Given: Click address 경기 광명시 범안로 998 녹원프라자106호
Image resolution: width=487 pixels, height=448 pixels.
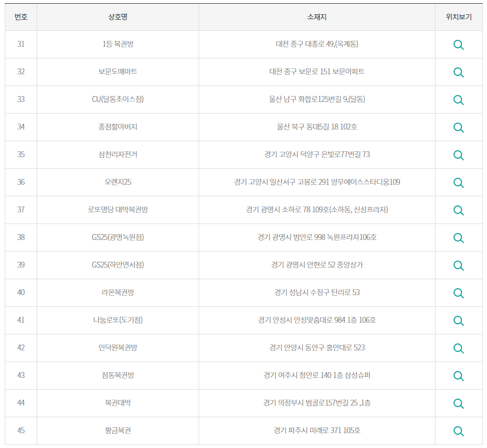Looking at the screenshot, I should tap(317, 237).
